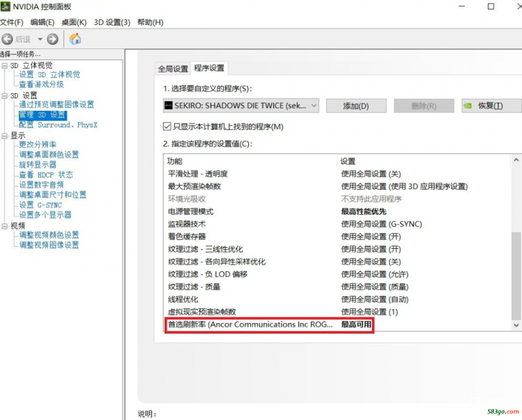Open 设置 3D 立体视觉 task
This screenshot has height=420, width=522.
coord(49,74)
